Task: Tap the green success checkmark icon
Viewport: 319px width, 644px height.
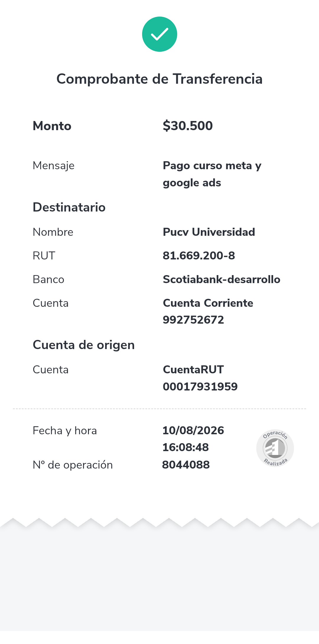Action: pyautogui.click(x=159, y=34)
